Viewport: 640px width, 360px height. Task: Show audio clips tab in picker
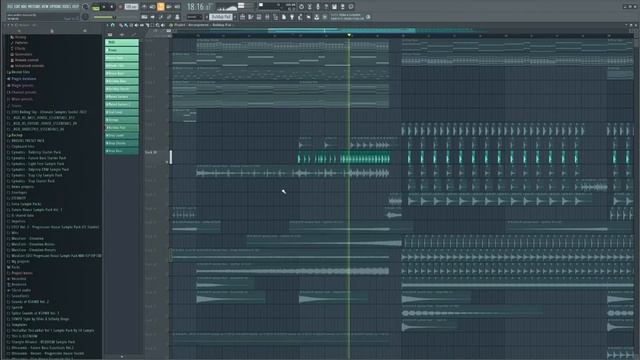[122, 35]
